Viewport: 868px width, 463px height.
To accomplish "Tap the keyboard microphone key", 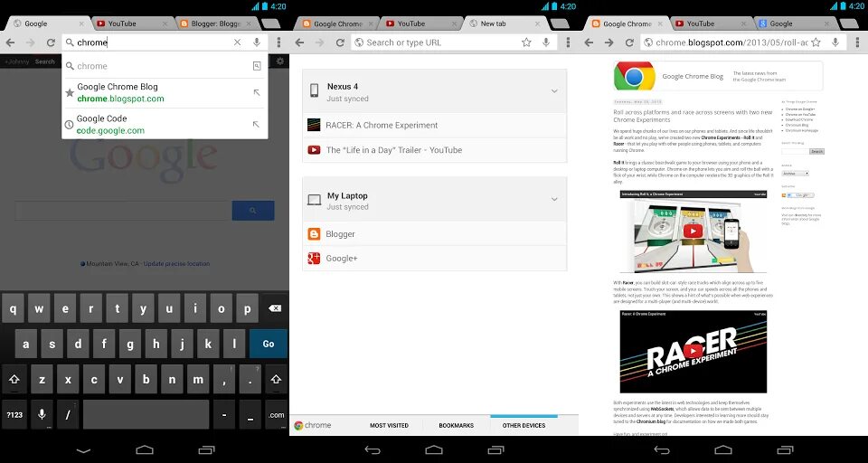I will pyautogui.click(x=42, y=414).
